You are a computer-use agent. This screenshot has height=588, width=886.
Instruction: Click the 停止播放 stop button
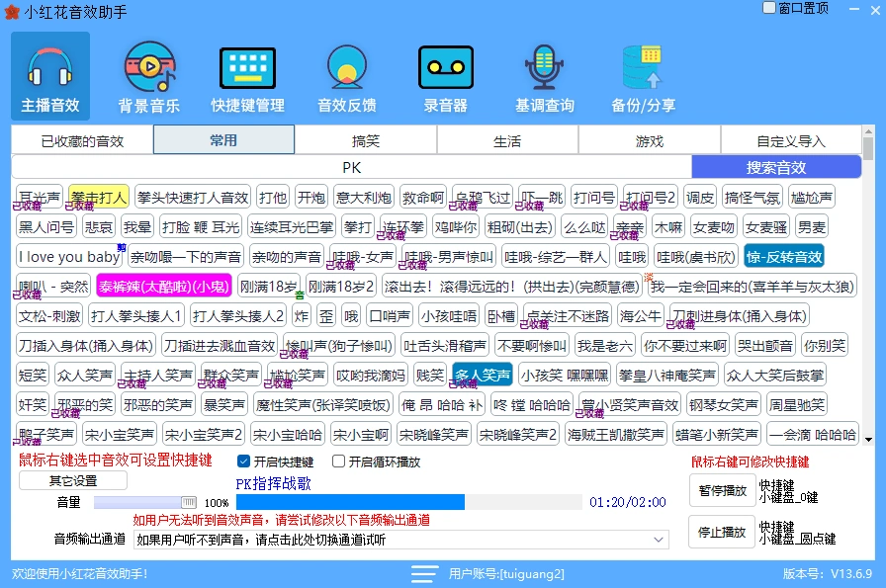coord(721,532)
